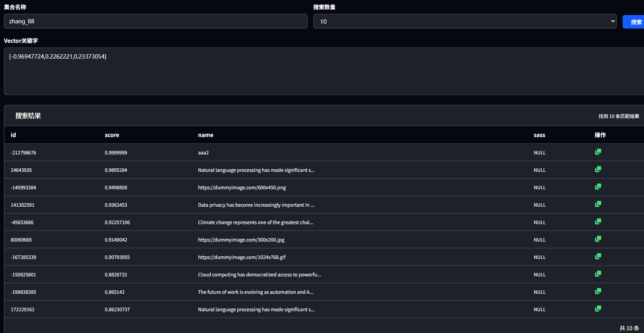The width and height of the screenshot is (644, 333).
Task: Click the id column header
Action: coord(13,135)
